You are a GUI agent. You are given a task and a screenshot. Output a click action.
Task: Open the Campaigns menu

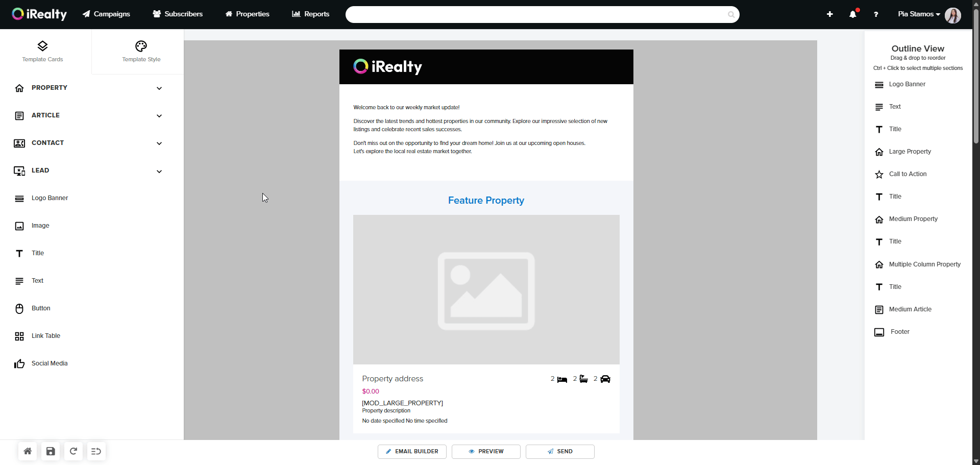106,14
